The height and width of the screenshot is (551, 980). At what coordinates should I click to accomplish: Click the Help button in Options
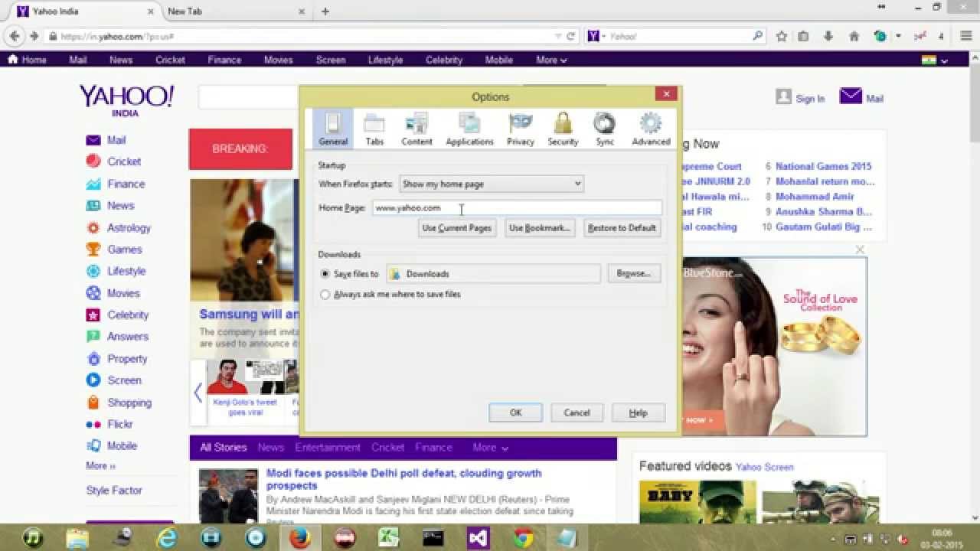[638, 412]
